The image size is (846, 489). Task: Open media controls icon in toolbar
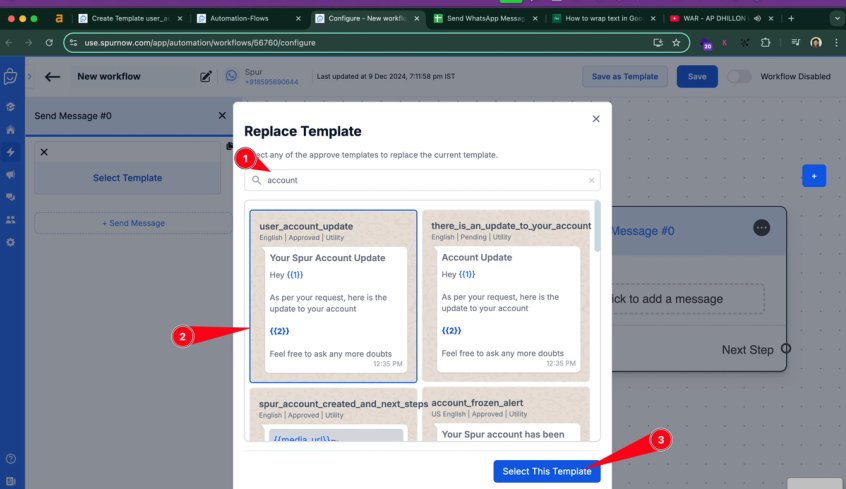point(795,43)
